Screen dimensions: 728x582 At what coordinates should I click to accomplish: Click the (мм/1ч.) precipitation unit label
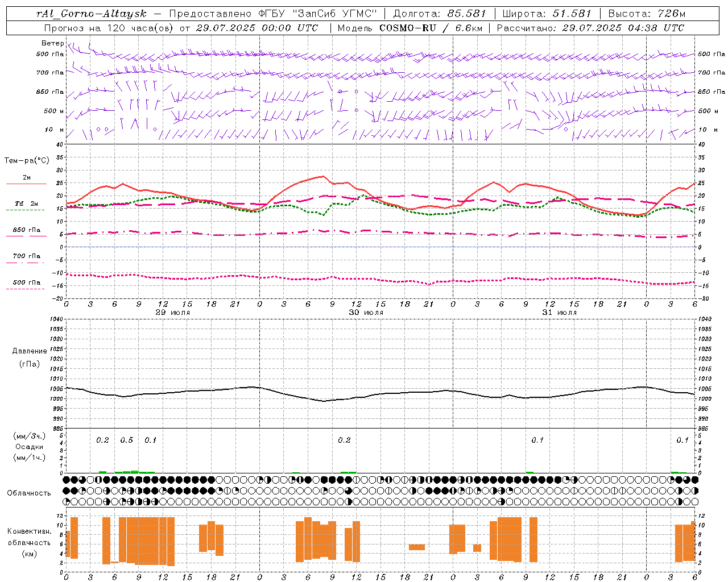(x=30, y=457)
